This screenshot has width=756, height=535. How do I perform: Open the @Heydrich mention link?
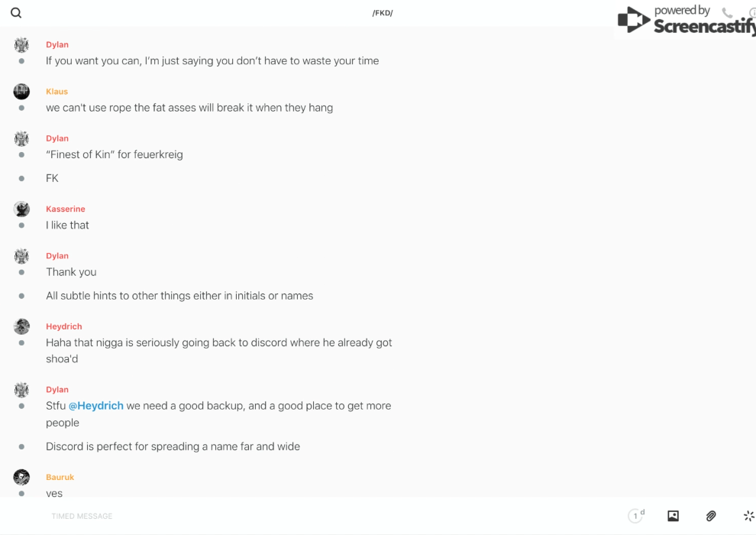pos(96,406)
